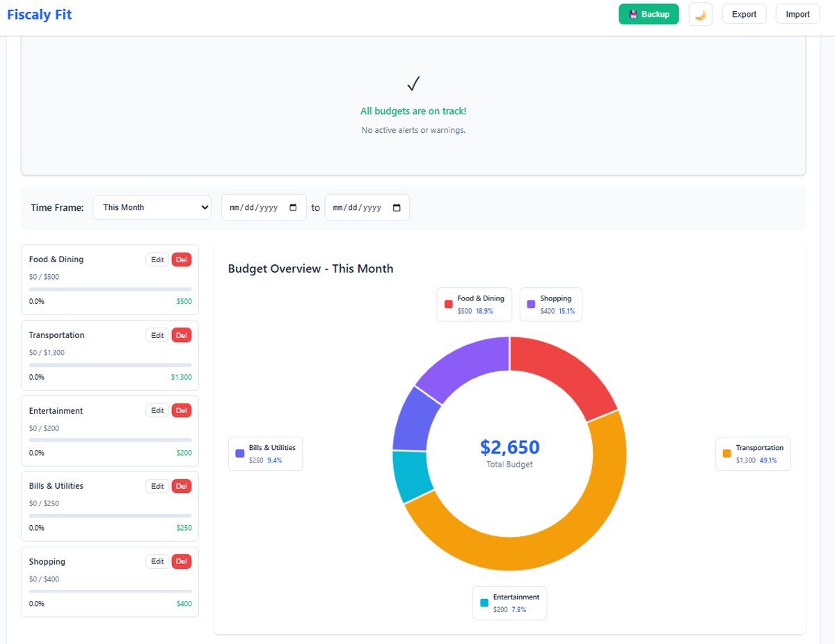Open the calendar icon on the start date field
This screenshot has width=835, height=644.
(293, 207)
